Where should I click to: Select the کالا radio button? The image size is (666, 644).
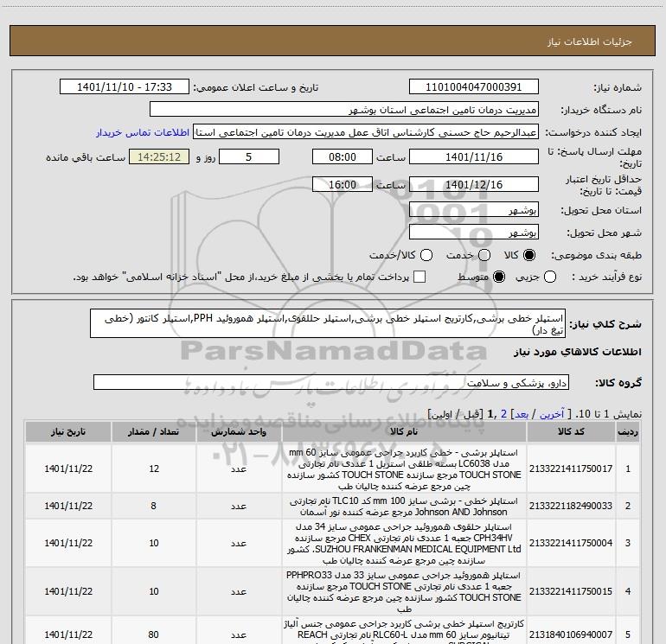(x=529, y=255)
